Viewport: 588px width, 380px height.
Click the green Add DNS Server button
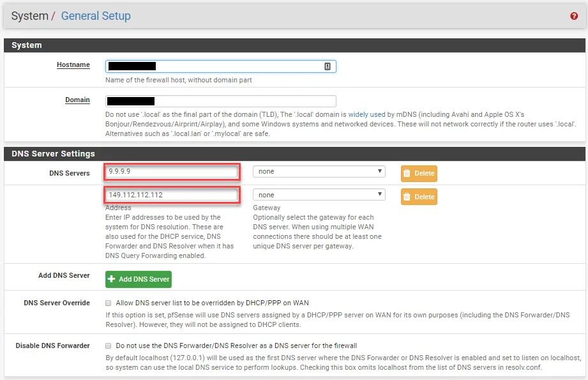tap(139, 279)
